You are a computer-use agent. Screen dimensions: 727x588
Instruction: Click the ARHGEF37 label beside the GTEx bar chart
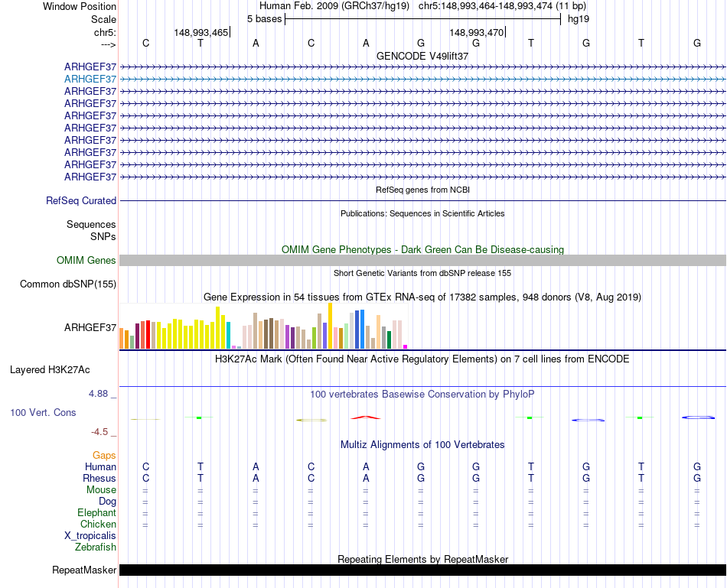coord(90,327)
